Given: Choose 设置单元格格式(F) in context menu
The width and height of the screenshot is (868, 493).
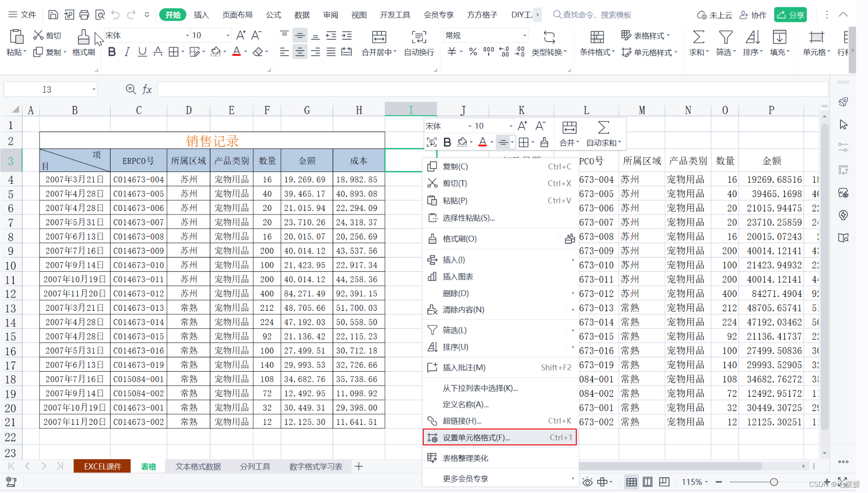Looking at the screenshot, I should [x=500, y=438].
